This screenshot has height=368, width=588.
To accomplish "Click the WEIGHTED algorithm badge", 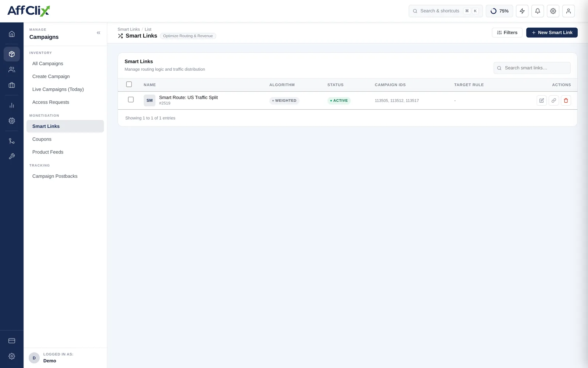I will tap(284, 100).
